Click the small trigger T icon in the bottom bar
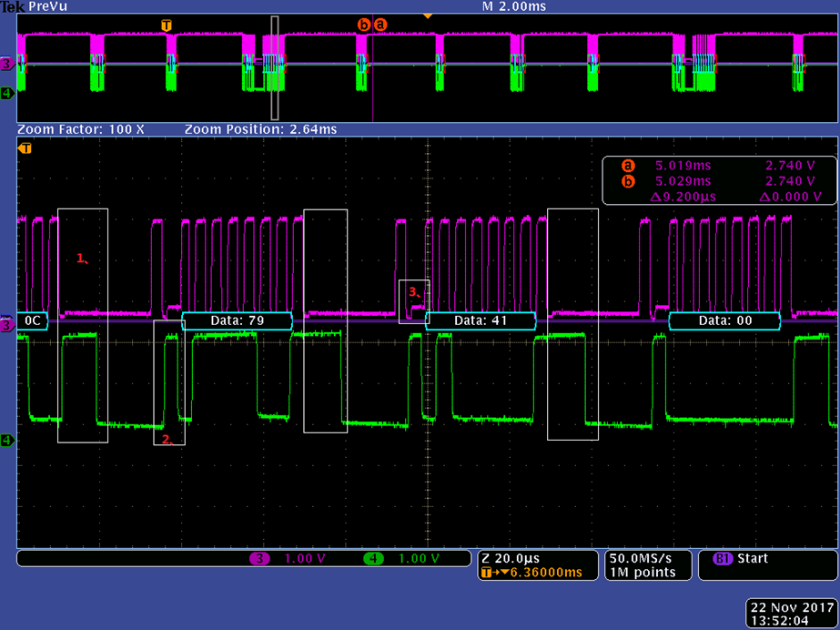The image size is (840, 630). pyautogui.click(x=486, y=573)
